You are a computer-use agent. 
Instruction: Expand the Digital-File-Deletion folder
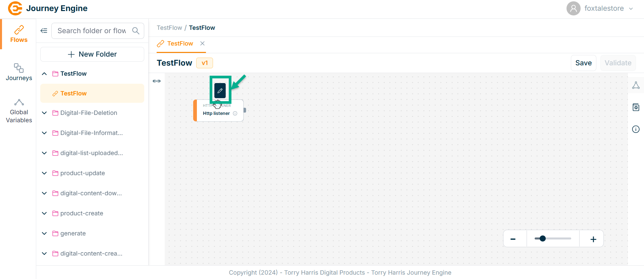44,113
